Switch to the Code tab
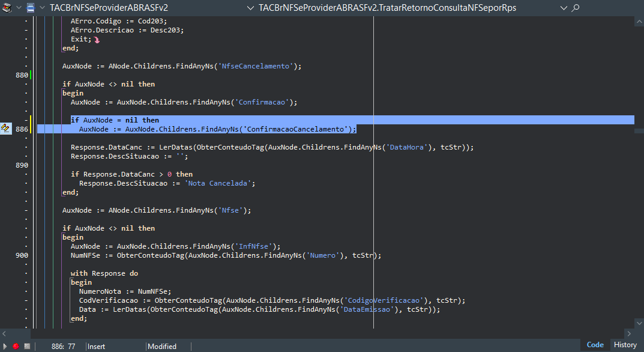This screenshot has height=352, width=644. click(x=595, y=345)
